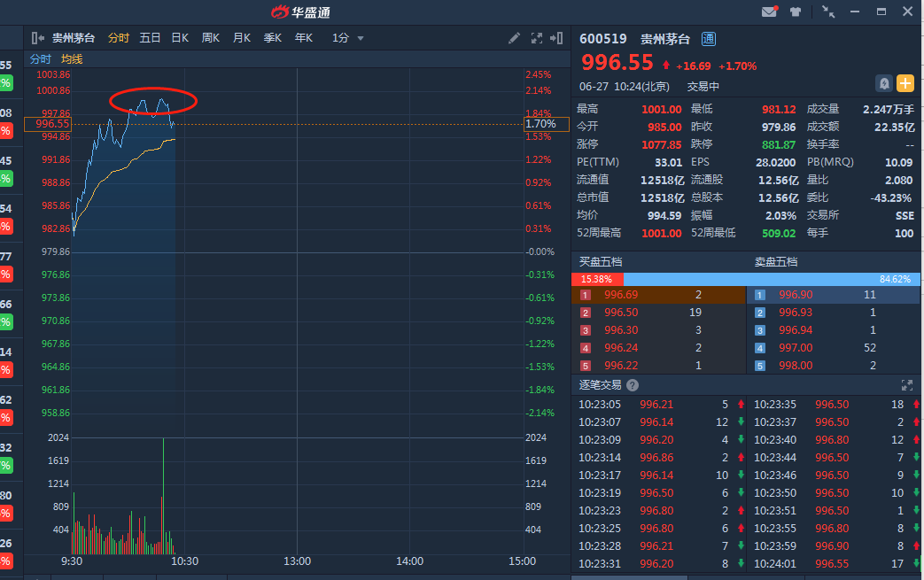Open the mail inbox icon
The width and height of the screenshot is (924, 580).
coord(770,12)
